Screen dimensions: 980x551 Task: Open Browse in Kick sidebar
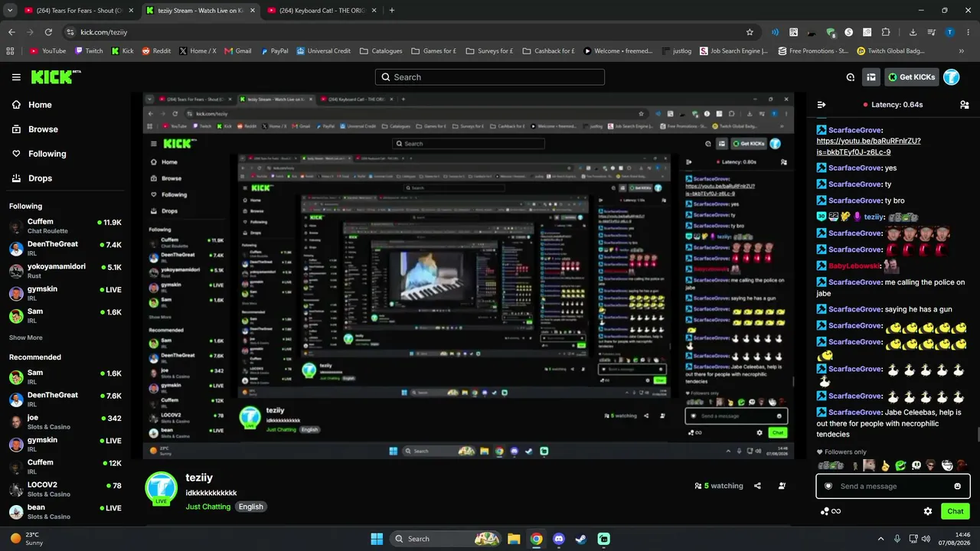(35, 129)
